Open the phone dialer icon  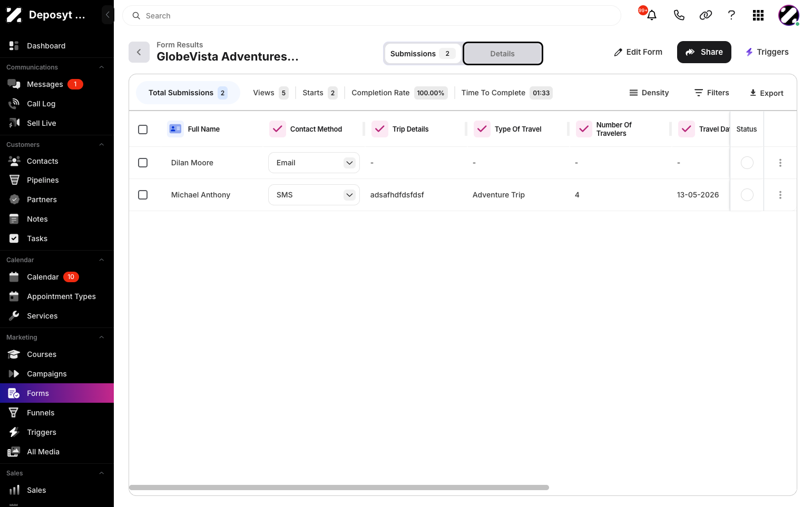pyautogui.click(x=679, y=15)
